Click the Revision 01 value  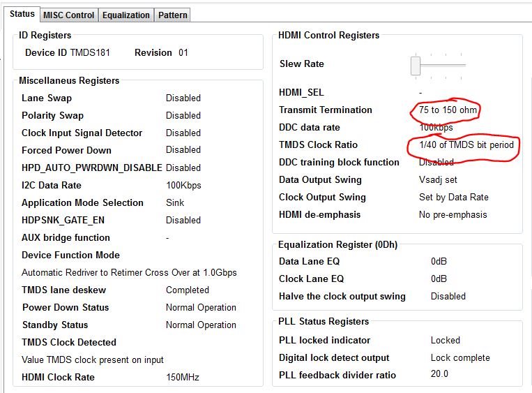[x=183, y=52]
